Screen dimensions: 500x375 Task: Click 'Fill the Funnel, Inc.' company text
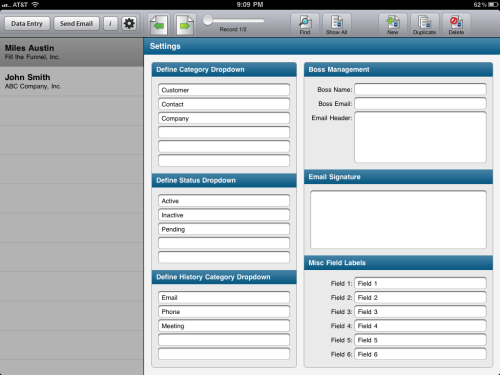pyautogui.click(x=32, y=57)
